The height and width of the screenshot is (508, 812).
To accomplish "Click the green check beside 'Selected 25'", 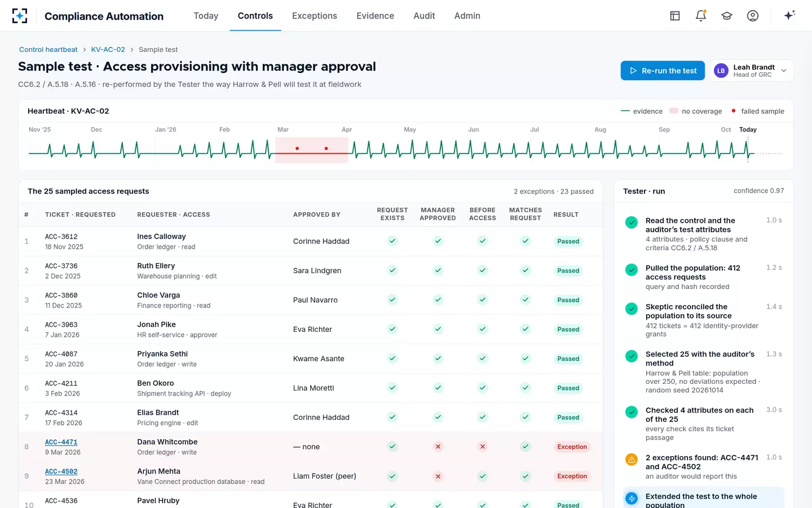I will (x=632, y=356).
